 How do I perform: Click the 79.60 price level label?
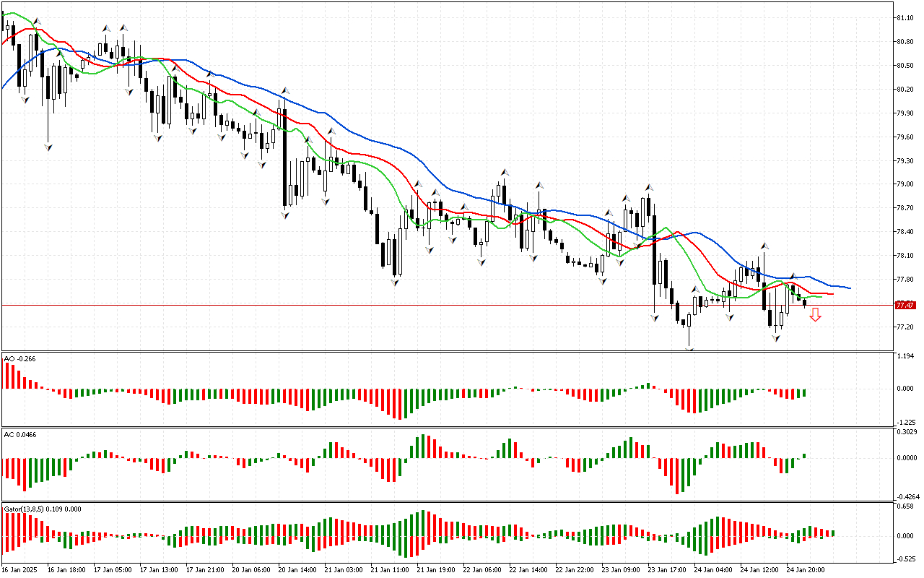pyautogui.click(x=905, y=137)
